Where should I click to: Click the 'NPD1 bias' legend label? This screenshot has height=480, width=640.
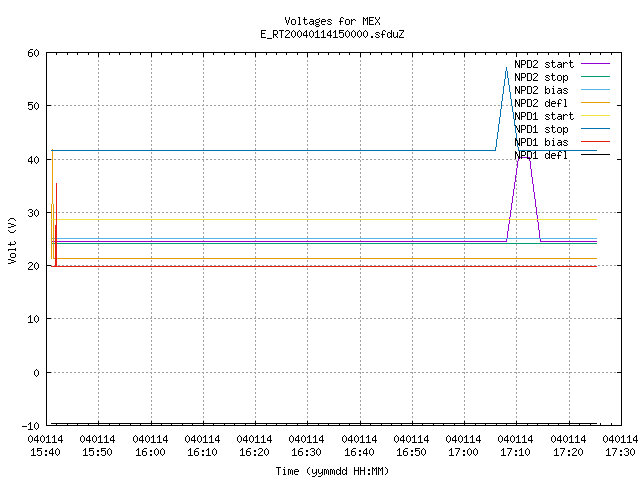click(541, 142)
